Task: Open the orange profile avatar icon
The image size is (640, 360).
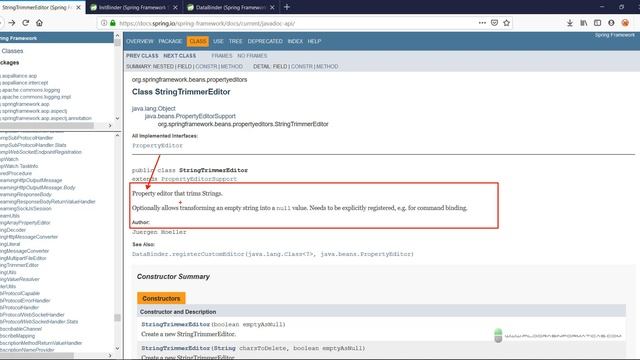Action: pos(625,23)
